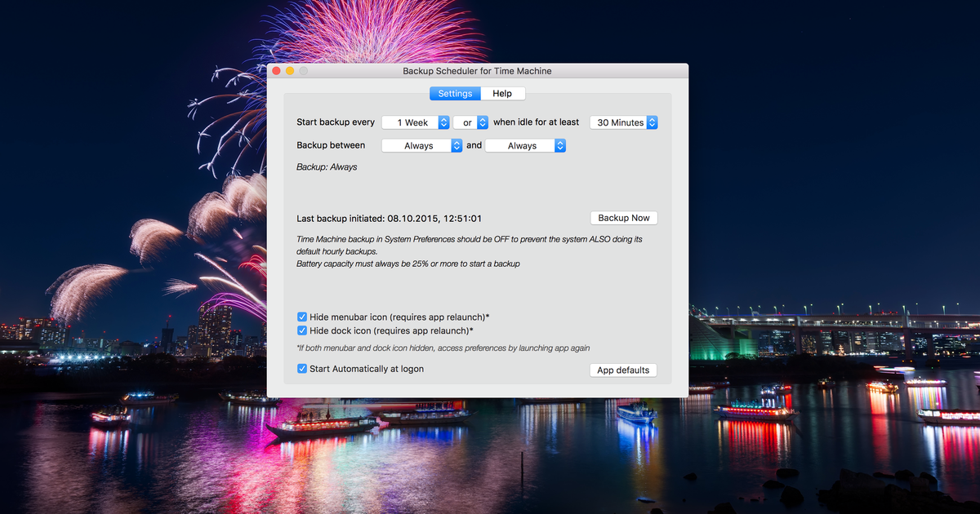Click the App defaults button
The image size is (980, 514).
[623, 370]
